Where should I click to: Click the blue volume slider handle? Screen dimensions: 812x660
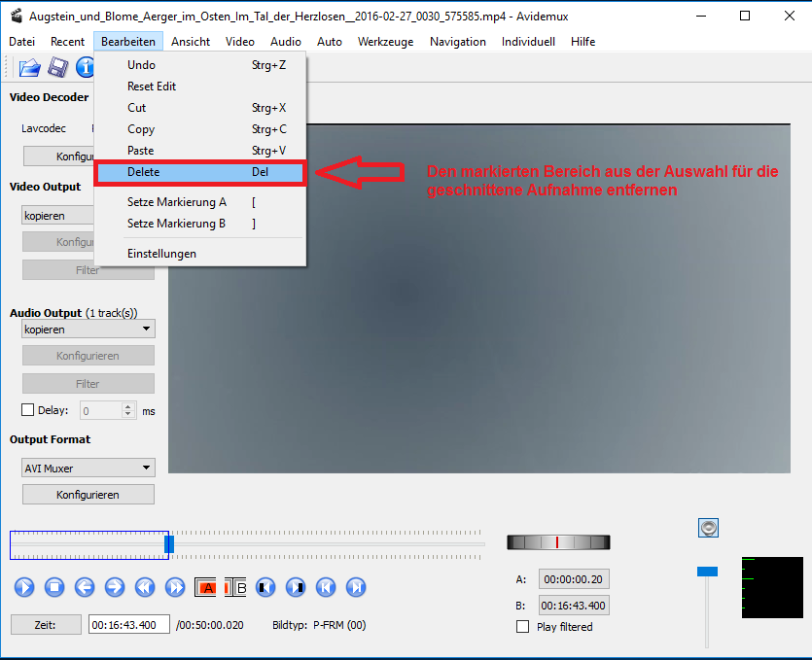707,571
